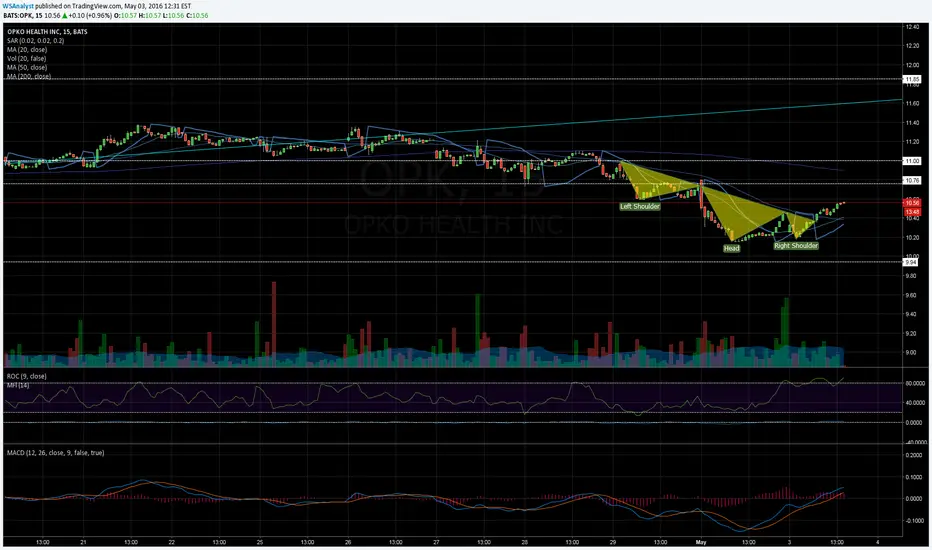Click the 10.76 price line tag

pyautogui.click(x=912, y=180)
